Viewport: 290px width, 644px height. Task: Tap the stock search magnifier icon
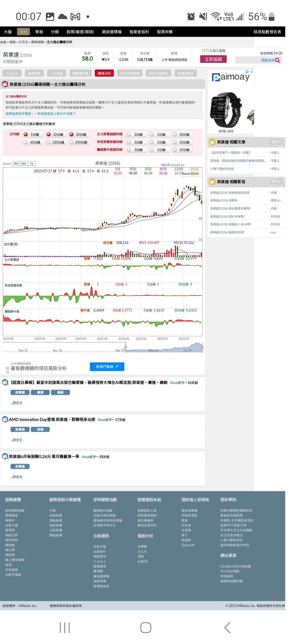click(x=277, y=60)
